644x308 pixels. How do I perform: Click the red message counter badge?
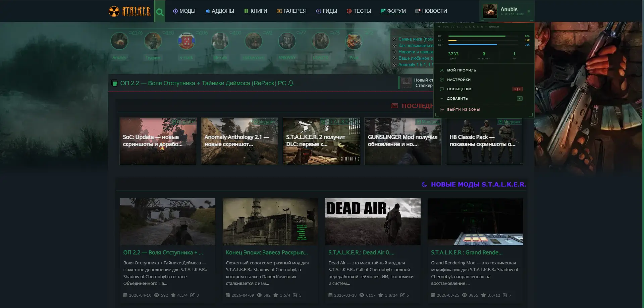517,89
